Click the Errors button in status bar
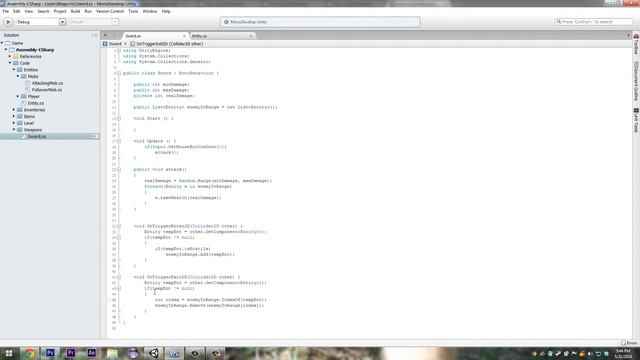The width and height of the screenshot is (640, 360). point(629,343)
